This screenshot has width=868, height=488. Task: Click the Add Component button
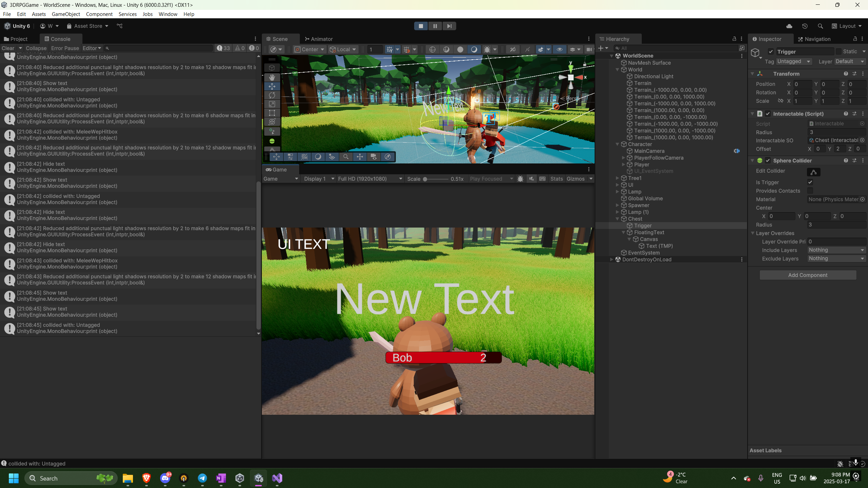coord(807,275)
